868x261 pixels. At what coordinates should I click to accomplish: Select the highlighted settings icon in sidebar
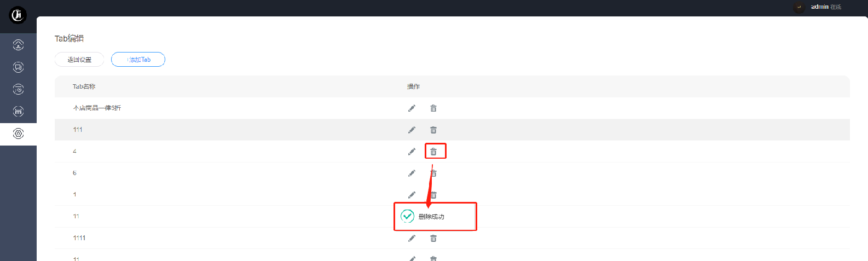(x=18, y=134)
